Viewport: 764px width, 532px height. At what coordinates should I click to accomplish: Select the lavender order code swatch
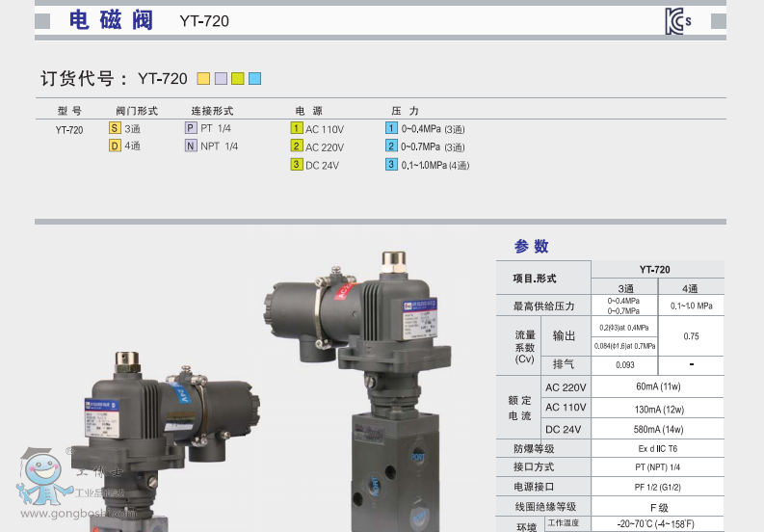tap(221, 78)
